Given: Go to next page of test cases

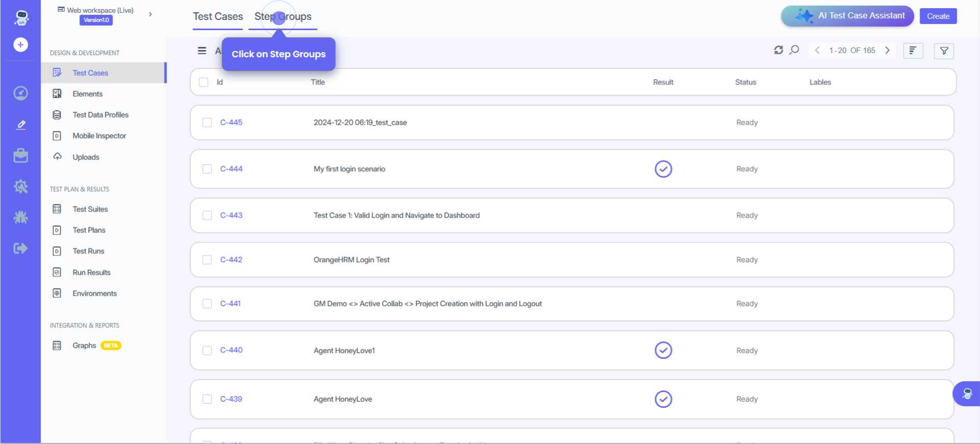Looking at the screenshot, I should click(888, 50).
